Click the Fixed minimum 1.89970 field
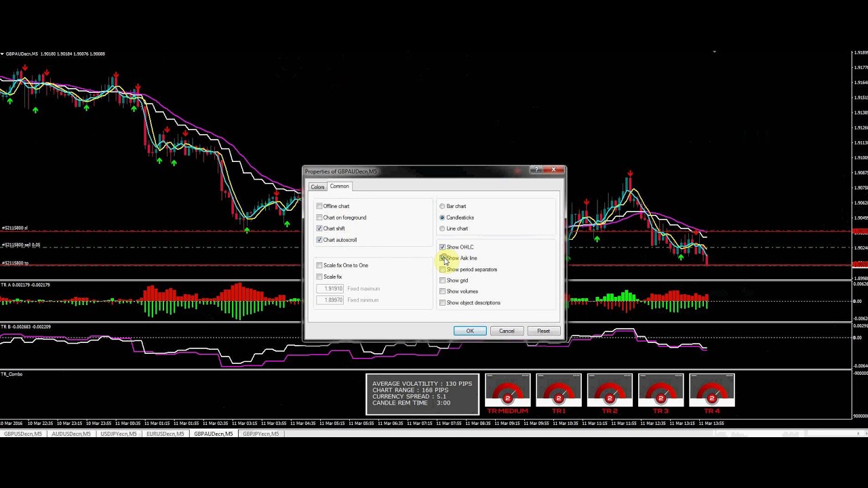 (x=330, y=300)
